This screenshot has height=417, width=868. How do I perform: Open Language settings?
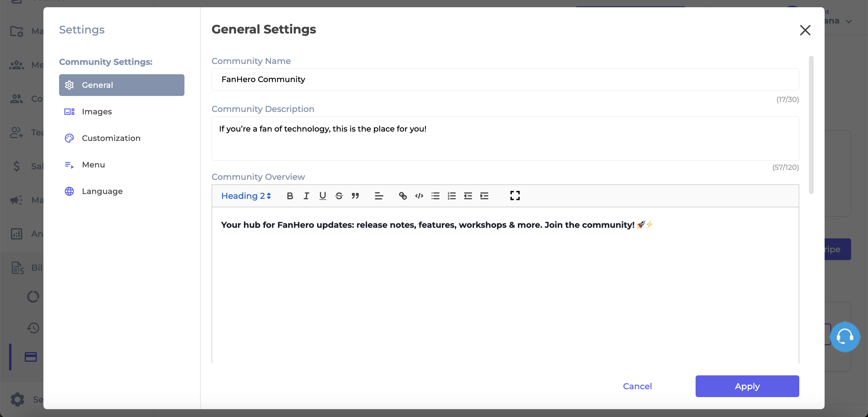pos(122,191)
